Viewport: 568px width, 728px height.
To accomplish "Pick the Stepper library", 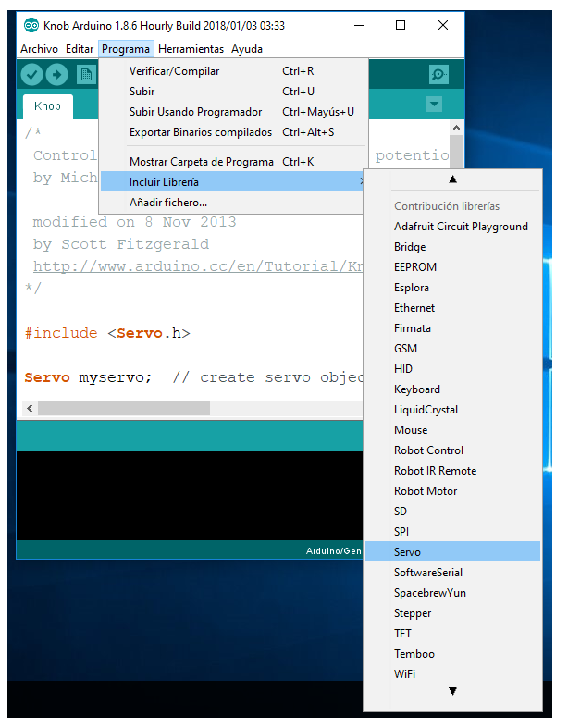I will pyautogui.click(x=452, y=613).
